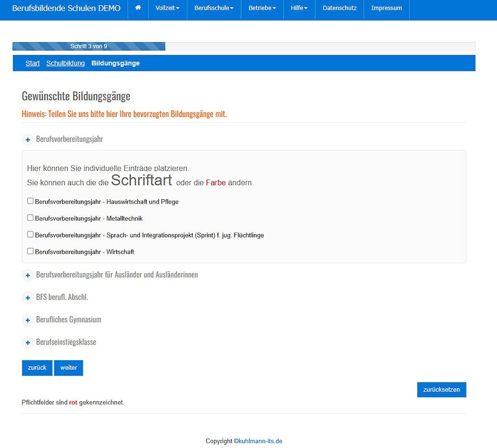Tick the Metalltechnik checkbox
The width and height of the screenshot is (497, 448).
pos(30,218)
